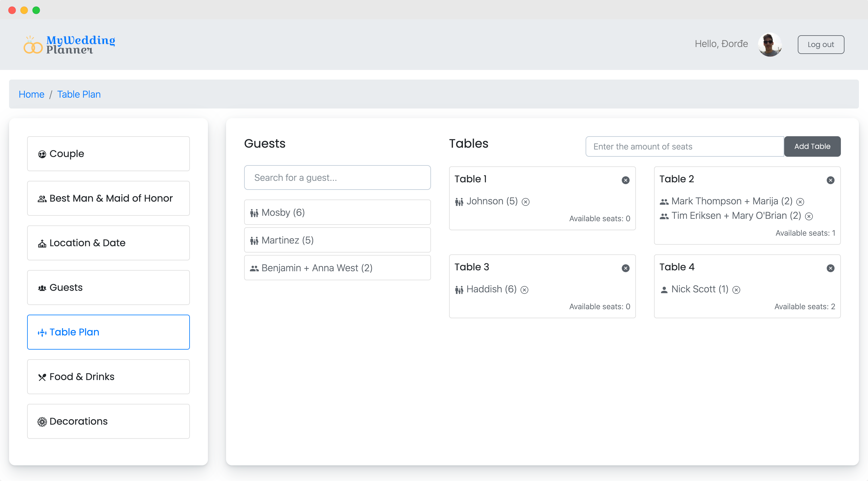
Task: Click the guests group icon in sidebar
Action: [42, 287]
